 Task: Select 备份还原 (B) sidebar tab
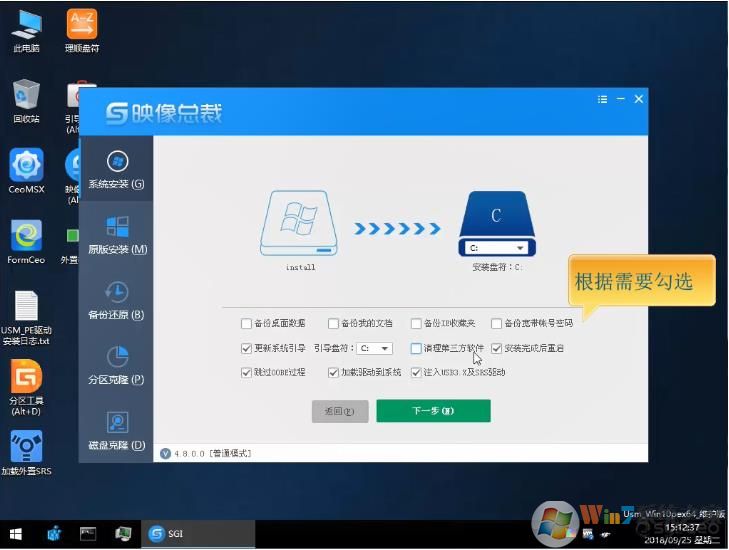pos(117,300)
